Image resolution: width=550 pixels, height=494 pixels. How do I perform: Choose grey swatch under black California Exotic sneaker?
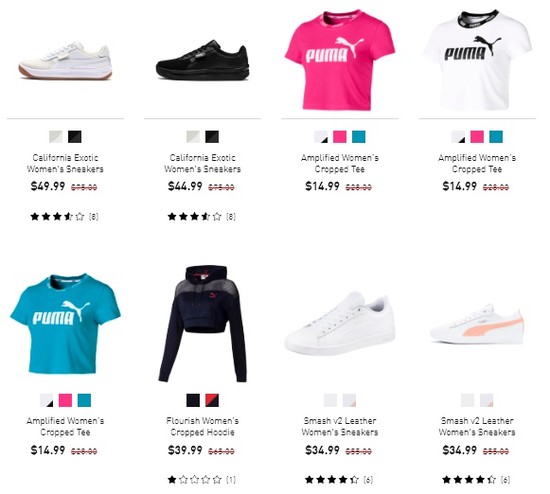point(193,137)
